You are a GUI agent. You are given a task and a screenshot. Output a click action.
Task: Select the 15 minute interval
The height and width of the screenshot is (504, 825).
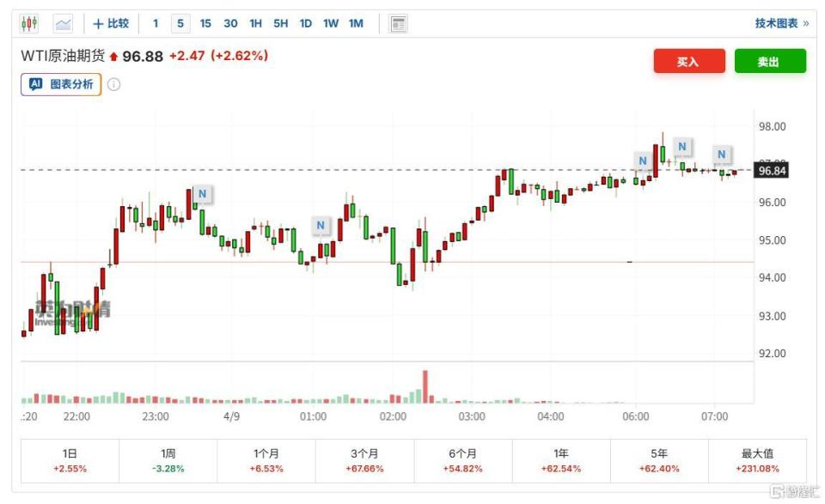click(x=205, y=23)
